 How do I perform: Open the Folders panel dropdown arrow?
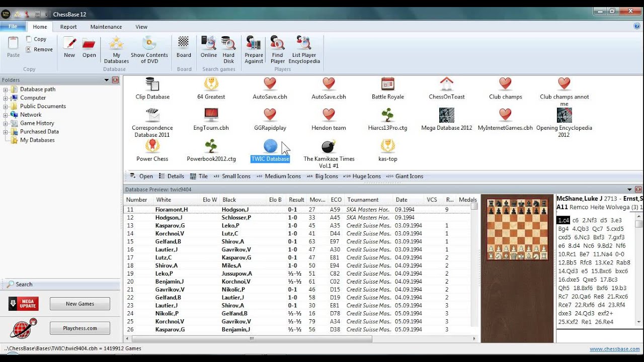coord(107,80)
